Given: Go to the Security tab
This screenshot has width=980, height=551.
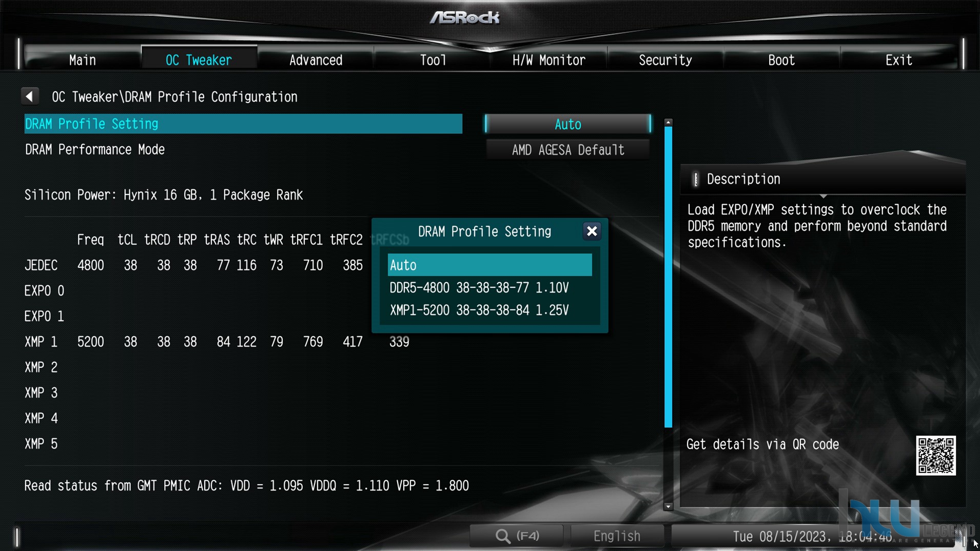Looking at the screenshot, I should [665, 60].
